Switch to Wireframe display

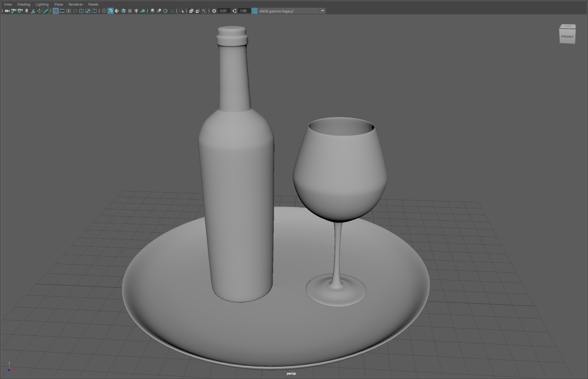tap(104, 11)
